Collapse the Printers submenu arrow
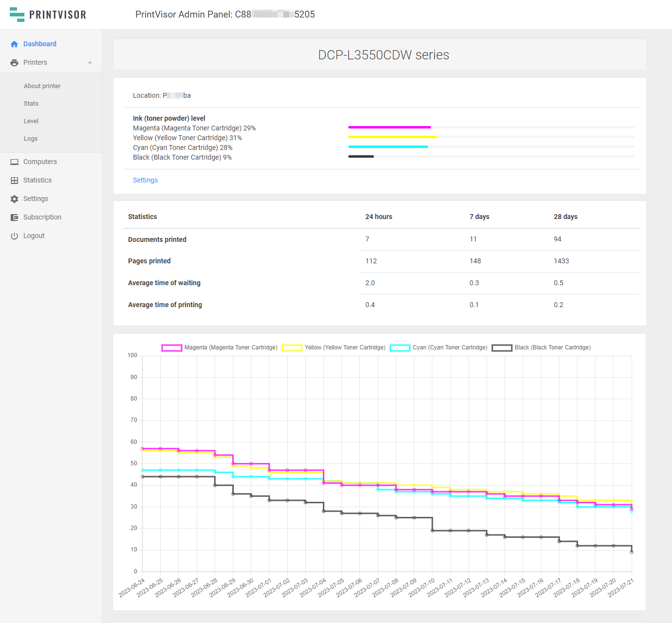The image size is (672, 623). point(90,63)
